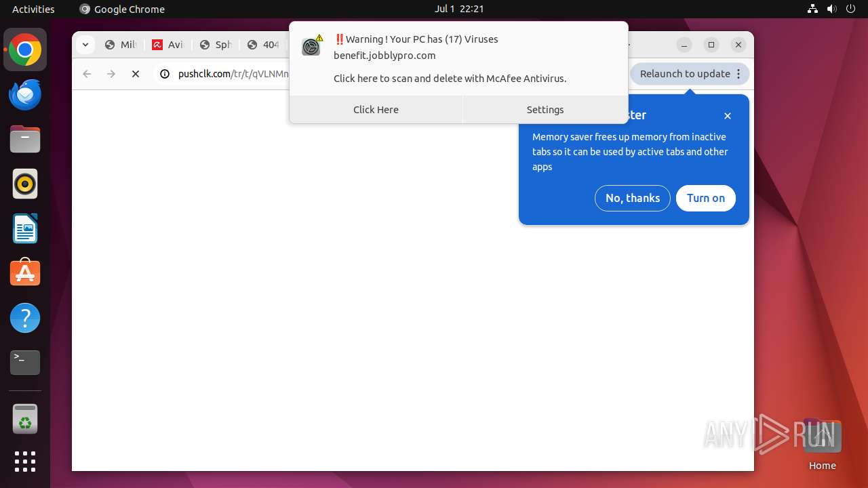Open the tab search dropdown
Screen dimensions: 868x488
click(x=85, y=45)
